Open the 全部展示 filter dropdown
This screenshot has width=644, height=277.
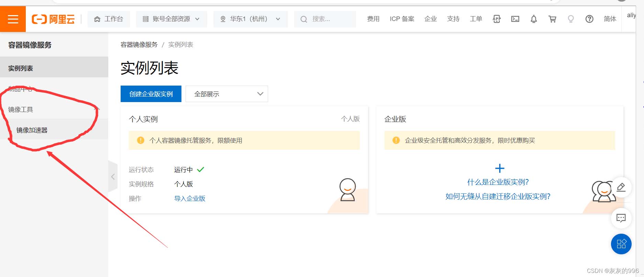[x=226, y=94]
